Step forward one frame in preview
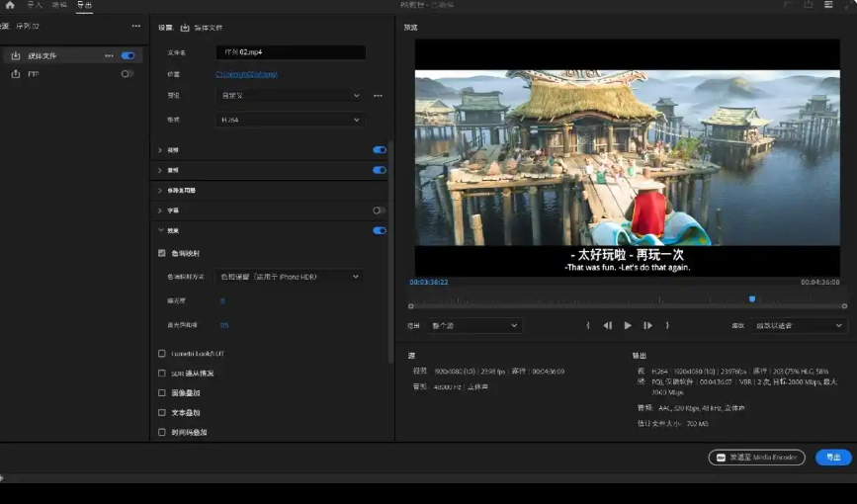 point(647,325)
